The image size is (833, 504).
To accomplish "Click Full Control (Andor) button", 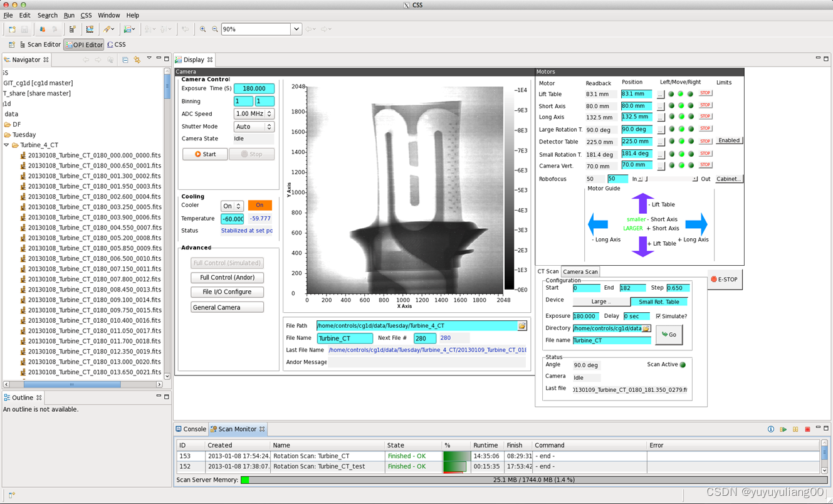I will point(227,277).
